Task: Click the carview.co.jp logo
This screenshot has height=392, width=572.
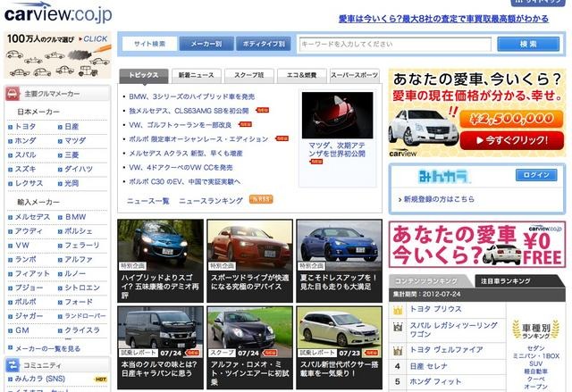Action: (x=58, y=13)
